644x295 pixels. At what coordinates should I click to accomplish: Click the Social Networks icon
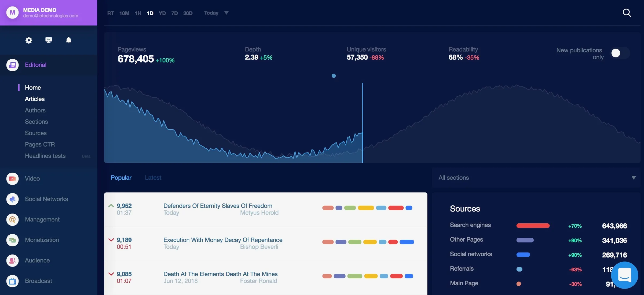coord(12,199)
